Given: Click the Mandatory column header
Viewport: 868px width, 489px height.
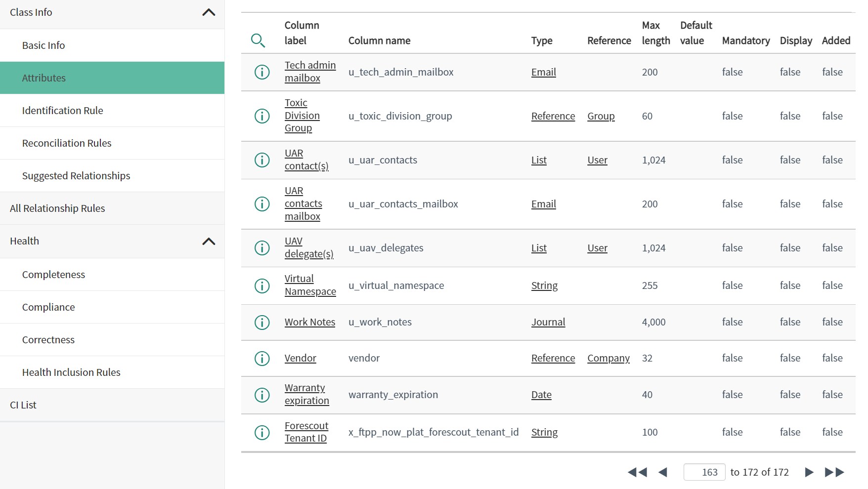Looking at the screenshot, I should pyautogui.click(x=746, y=41).
